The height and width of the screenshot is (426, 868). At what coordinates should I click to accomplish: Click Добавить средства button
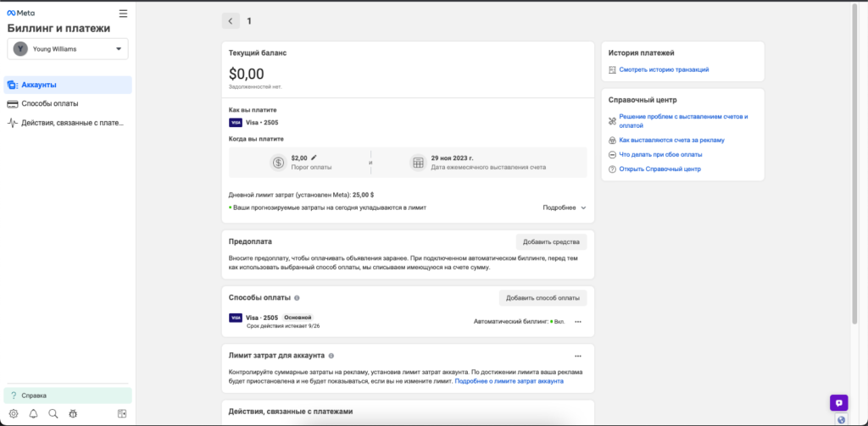[551, 241]
